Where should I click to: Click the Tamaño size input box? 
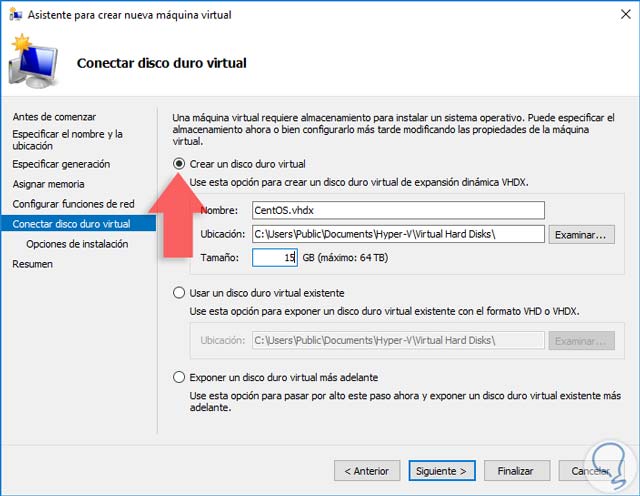point(274,258)
